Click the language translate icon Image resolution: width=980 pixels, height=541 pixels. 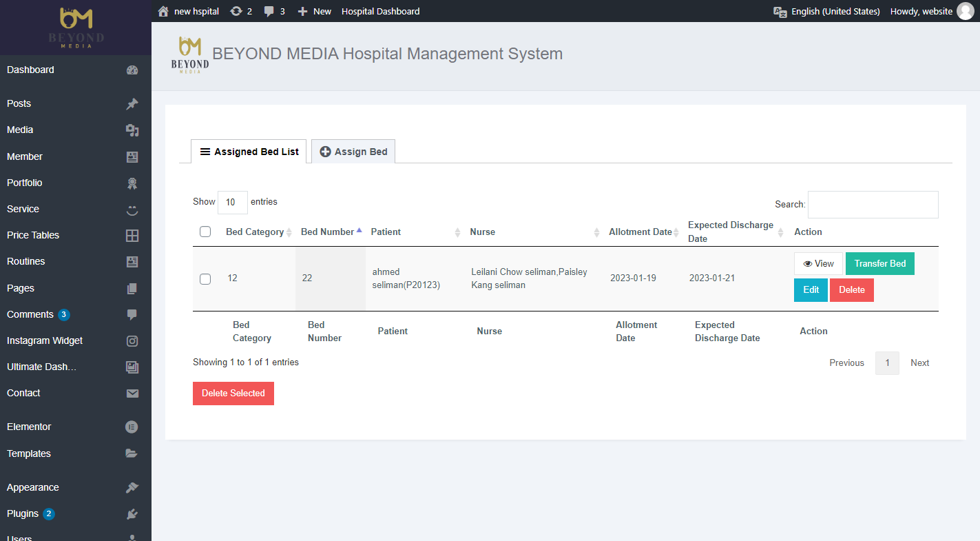point(780,11)
